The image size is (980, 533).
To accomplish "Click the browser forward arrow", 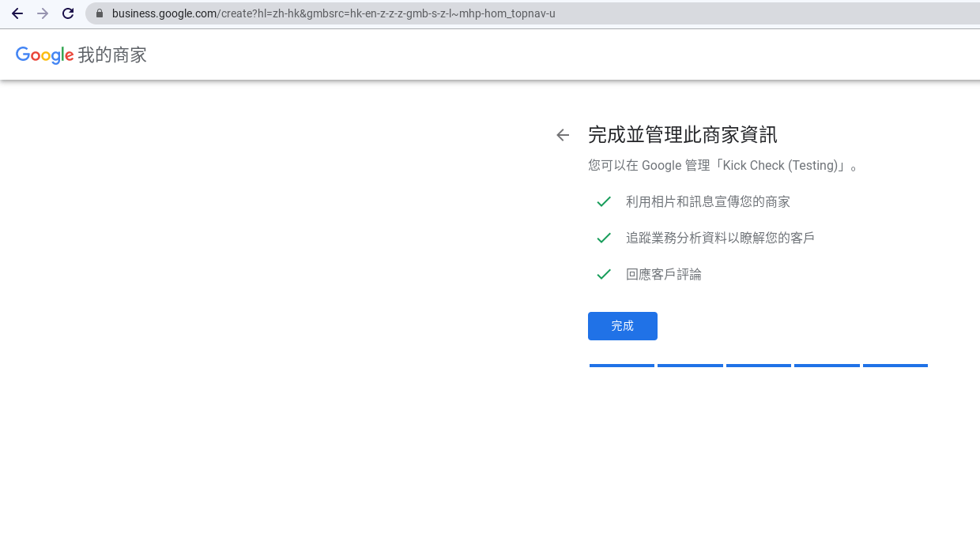I will (x=43, y=13).
